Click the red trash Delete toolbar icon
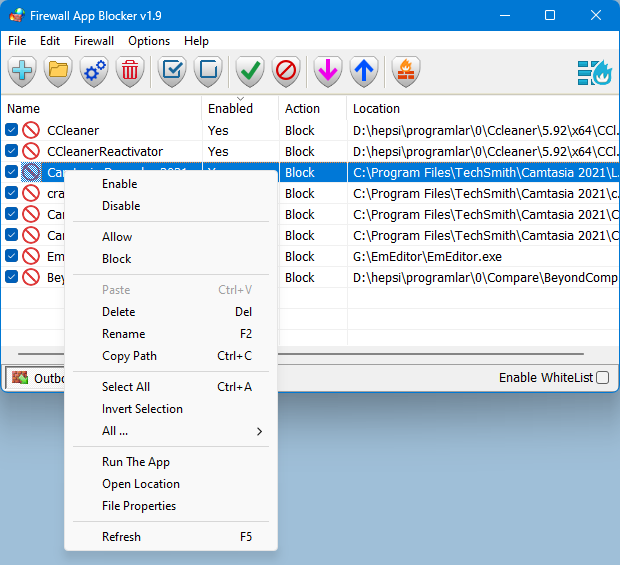Image resolution: width=620 pixels, height=565 pixels. [130, 71]
